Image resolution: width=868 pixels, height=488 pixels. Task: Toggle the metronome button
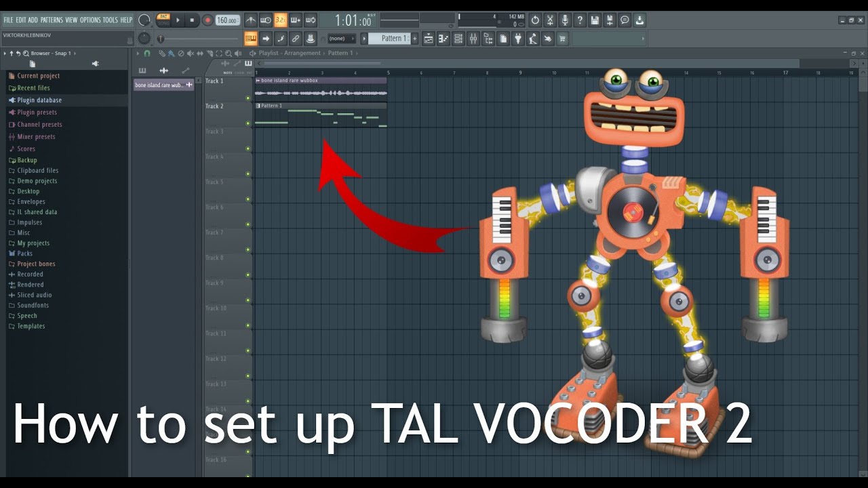click(250, 20)
